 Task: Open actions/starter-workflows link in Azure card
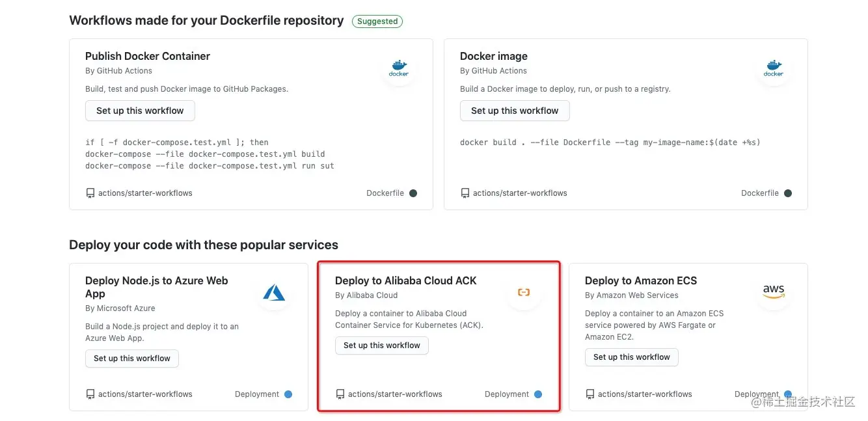point(145,394)
